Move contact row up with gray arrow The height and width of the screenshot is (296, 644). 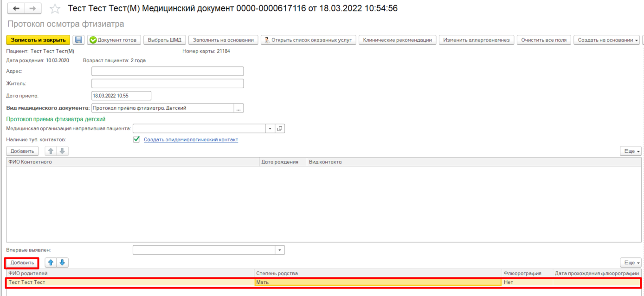pyautogui.click(x=51, y=151)
